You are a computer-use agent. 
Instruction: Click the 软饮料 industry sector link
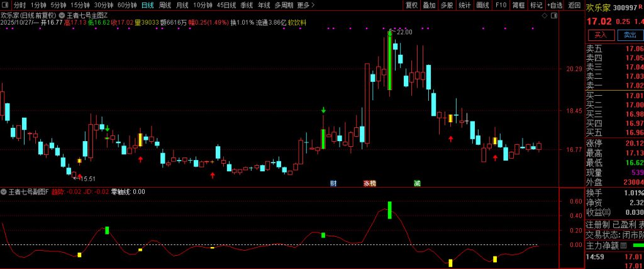click(x=297, y=23)
